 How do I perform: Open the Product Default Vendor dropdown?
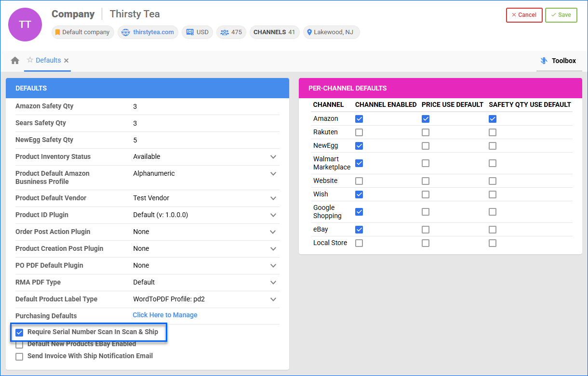tap(273, 198)
